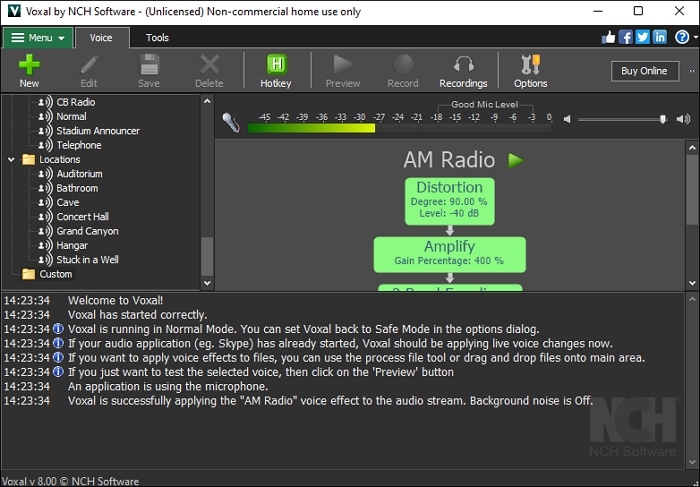This screenshot has height=487, width=700.
Task: Select the Voice tab
Action: tap(101, 38)
